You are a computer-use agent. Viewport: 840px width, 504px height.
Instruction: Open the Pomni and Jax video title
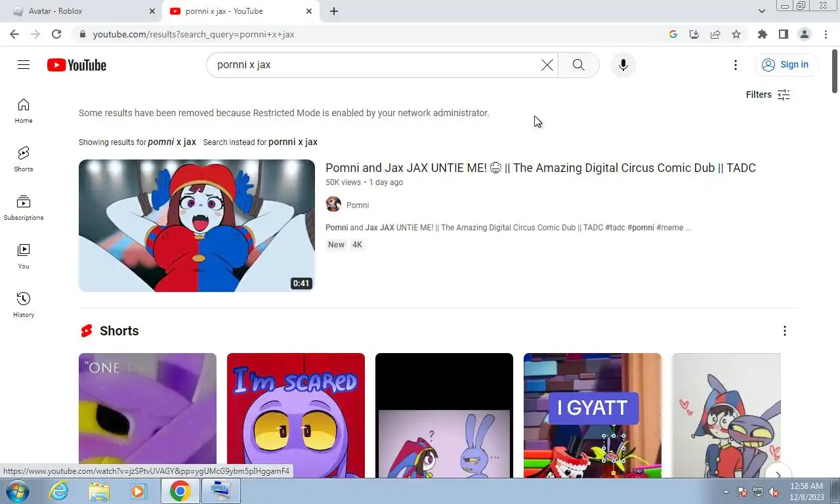pyautogui.click(x=541, y=168)
